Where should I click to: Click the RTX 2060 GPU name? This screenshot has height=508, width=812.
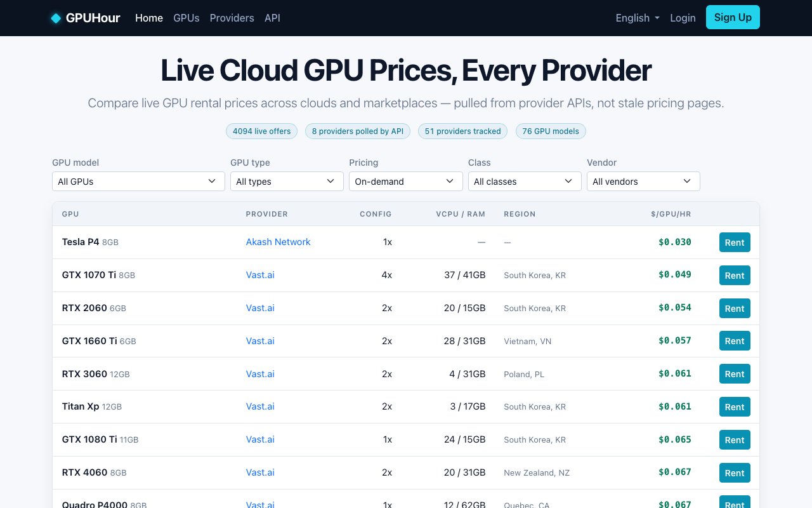pyautogui.click(x=84, y=308)
